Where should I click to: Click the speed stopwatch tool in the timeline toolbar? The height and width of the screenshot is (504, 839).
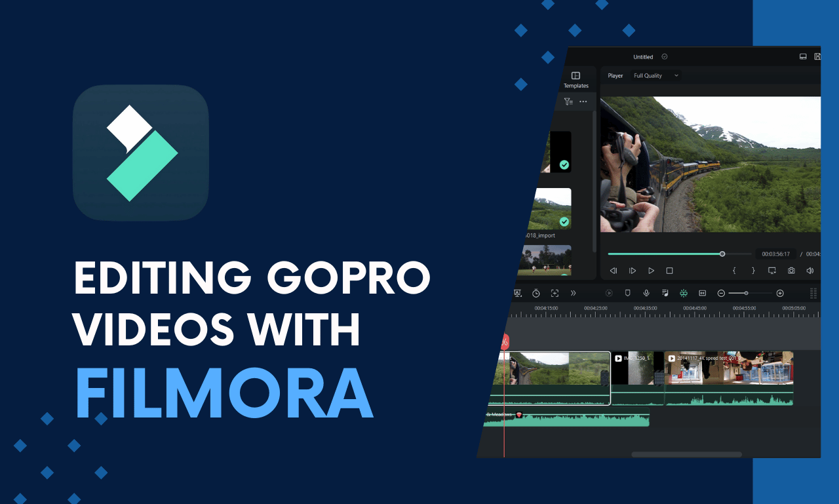[536, 293]
